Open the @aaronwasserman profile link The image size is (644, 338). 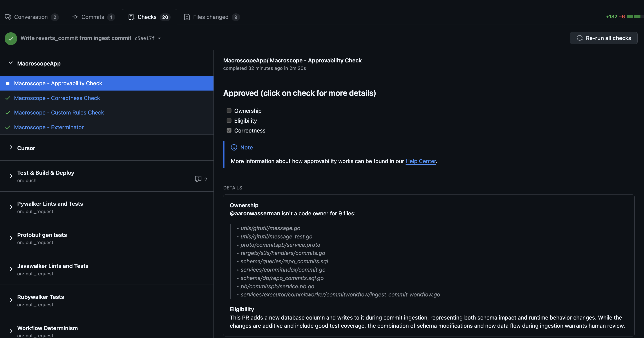pyautogui.click(x=255, y=213)
